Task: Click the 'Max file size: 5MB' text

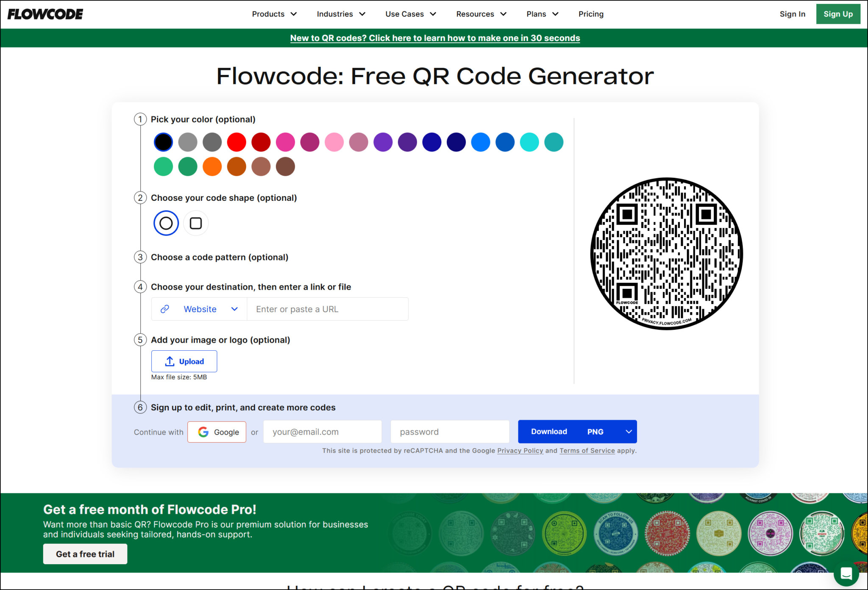Action: tap(179, 377)
